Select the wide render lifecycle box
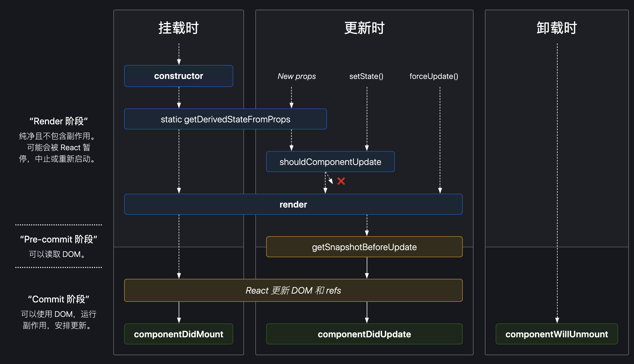This screenshot has height=364, width=634. tap(293, 204)
